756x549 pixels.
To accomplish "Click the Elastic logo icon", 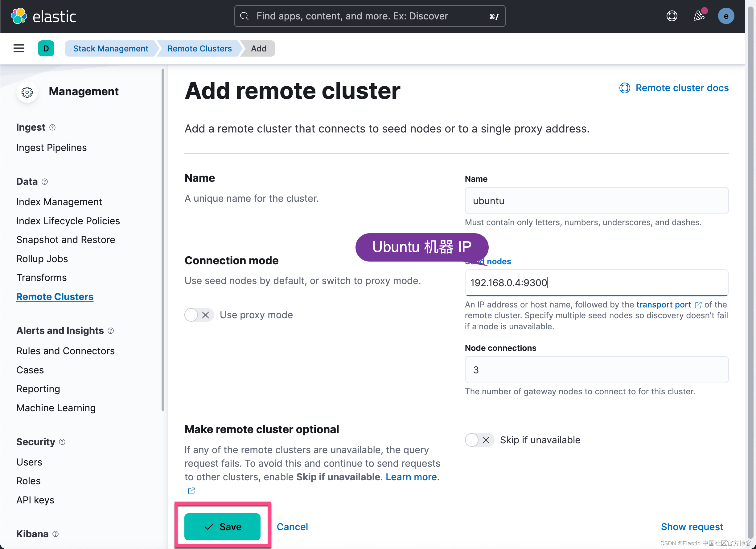I will click(x=19, y=16).
